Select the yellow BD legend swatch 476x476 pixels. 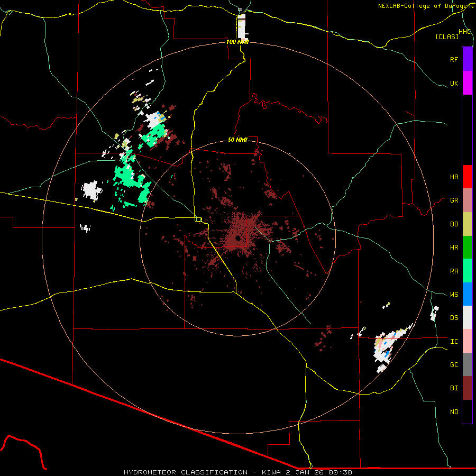pos(467,224)
